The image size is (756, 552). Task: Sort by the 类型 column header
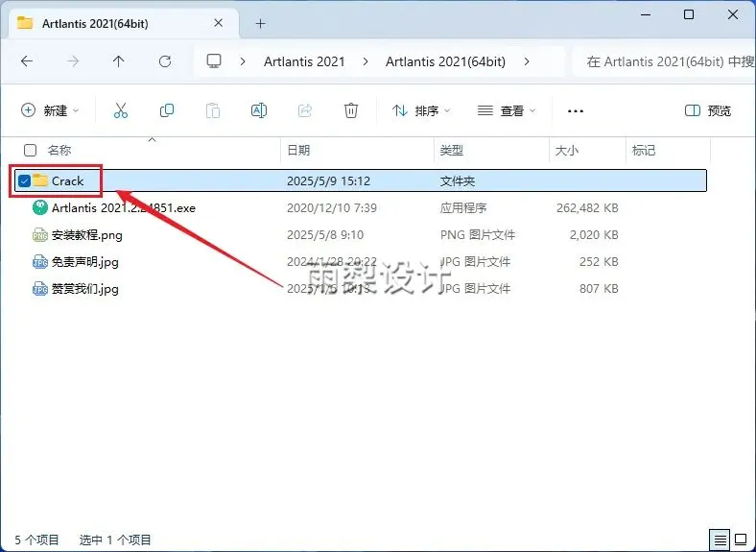tap(451, 150)
